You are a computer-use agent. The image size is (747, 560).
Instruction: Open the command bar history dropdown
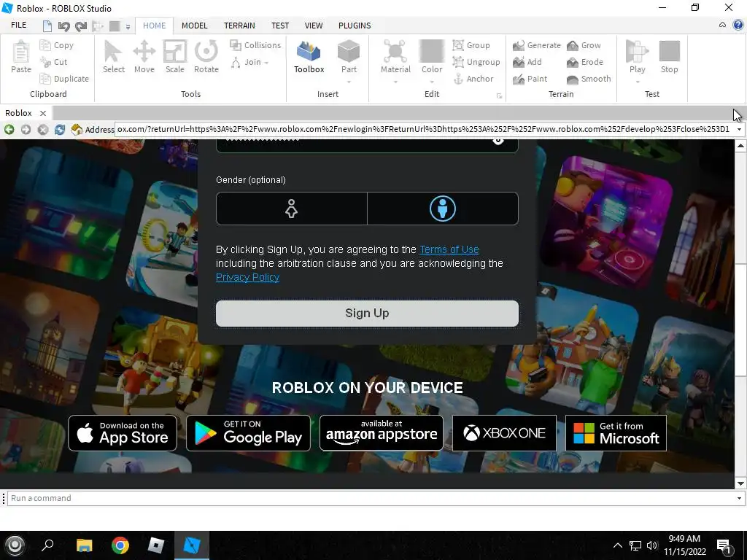(739, 498)
